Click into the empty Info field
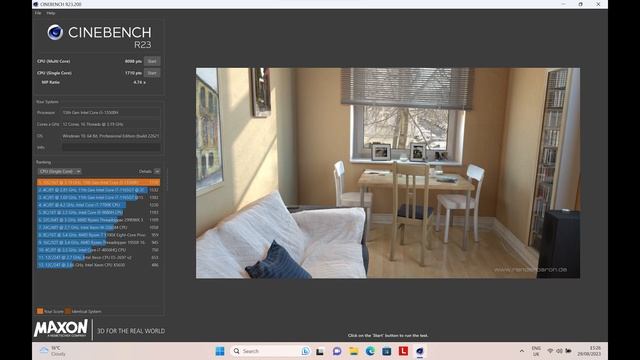This screenshot has height=360, width=640. point(111,147)
